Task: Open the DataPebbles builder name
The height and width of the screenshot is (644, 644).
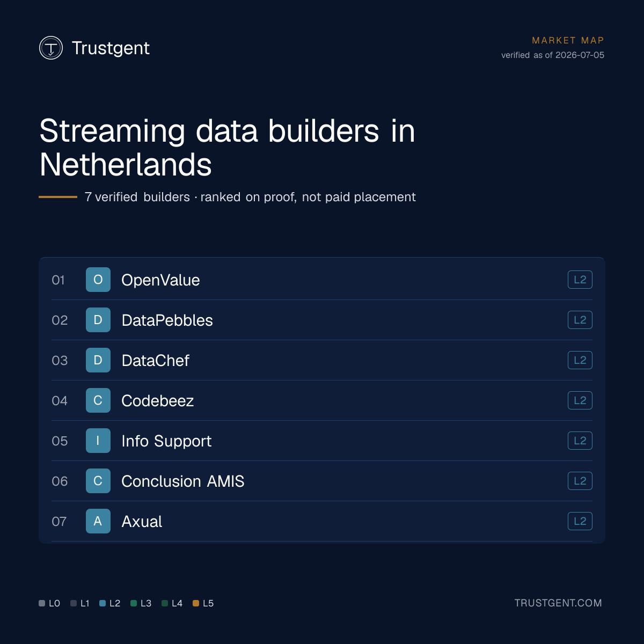Action: coord(167,320)
